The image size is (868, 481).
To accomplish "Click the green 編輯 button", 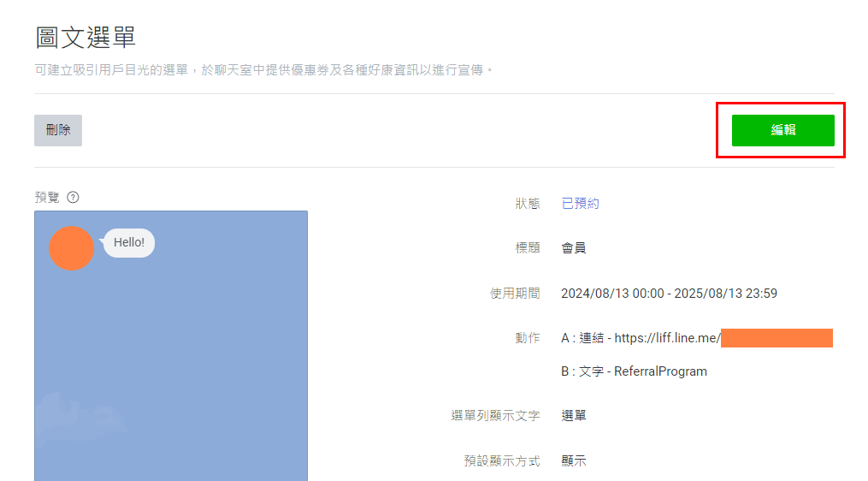I will pos(782,130).
